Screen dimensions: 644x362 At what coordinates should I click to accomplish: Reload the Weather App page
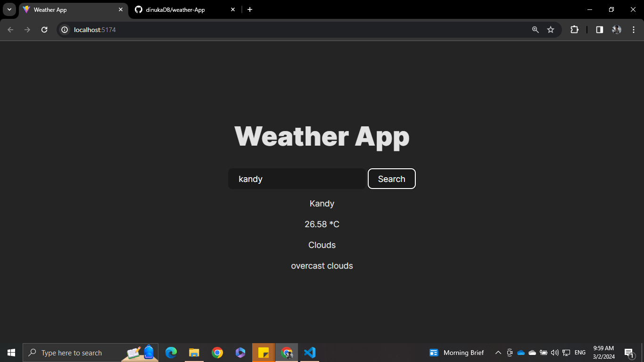pyautogui.click(x=44, y=29)
